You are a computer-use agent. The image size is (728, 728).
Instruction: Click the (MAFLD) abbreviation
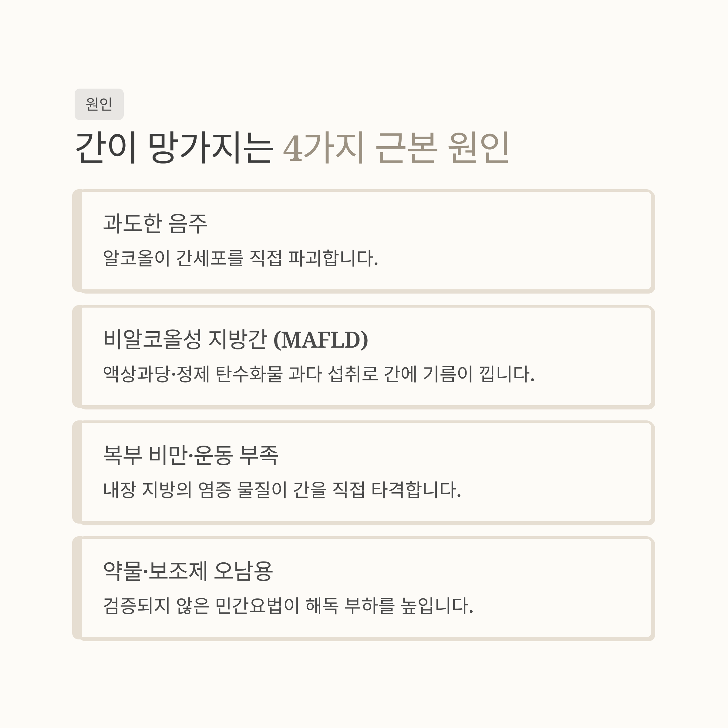(x=321, y=340)
